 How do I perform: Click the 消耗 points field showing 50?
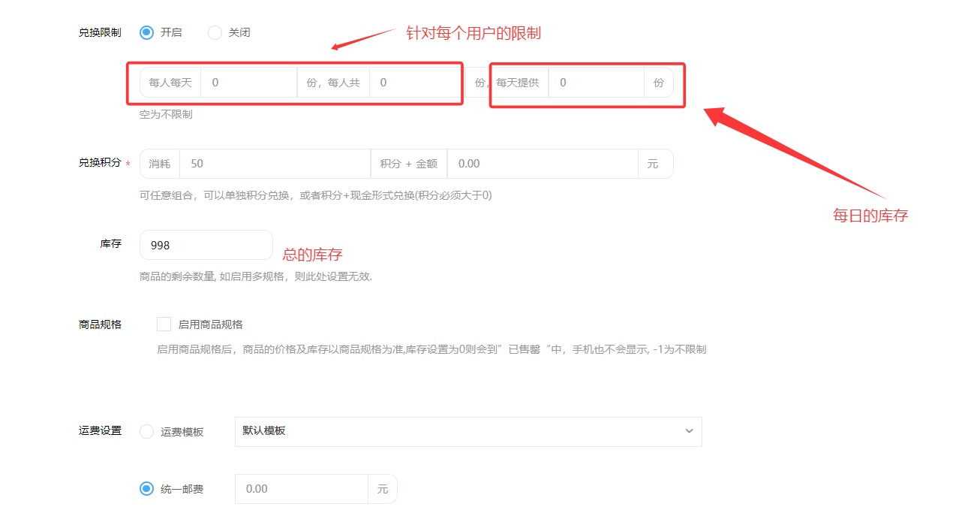(x=275, y=164)
